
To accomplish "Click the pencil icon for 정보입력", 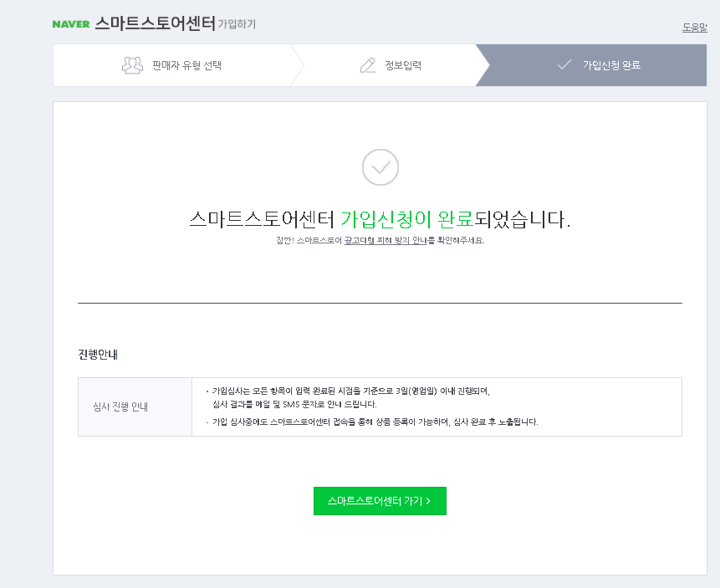I will 367,65.
